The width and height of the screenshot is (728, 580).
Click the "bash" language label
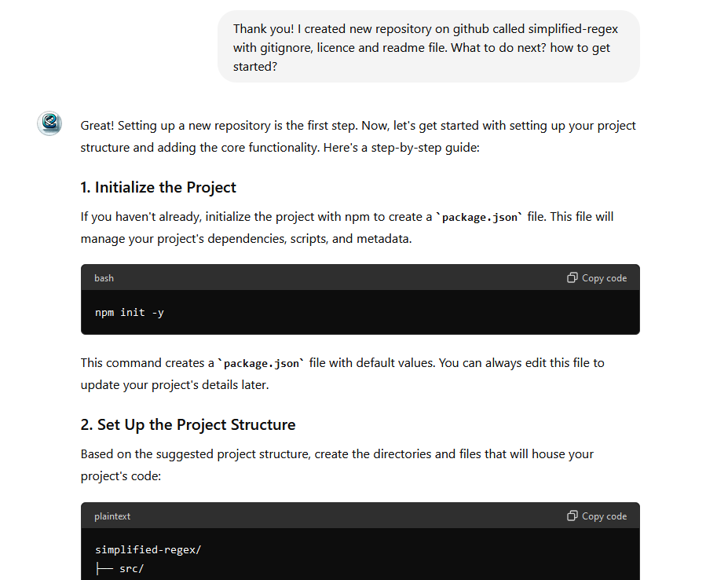(x=104, y=278)
